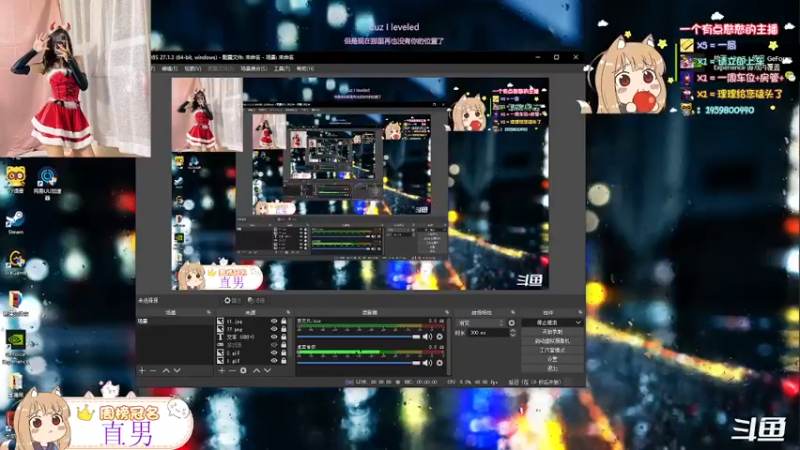Pop out the 转场特效 dock panel

[513, 312]
